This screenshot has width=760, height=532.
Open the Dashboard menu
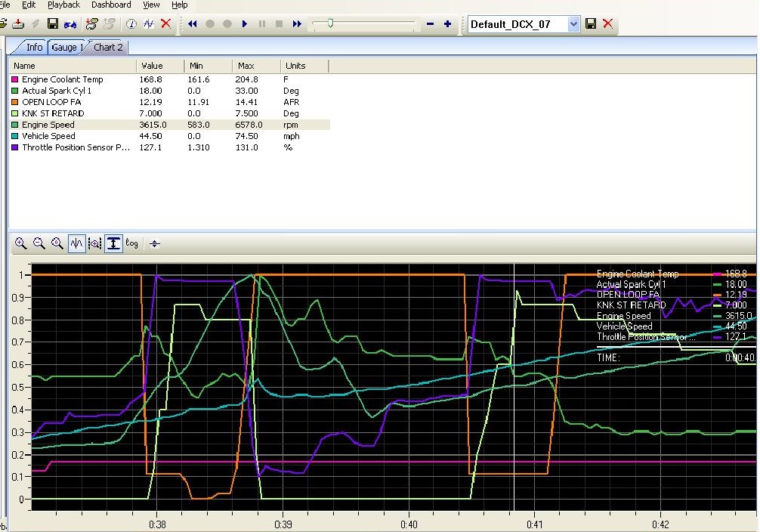tap(111, 5)
